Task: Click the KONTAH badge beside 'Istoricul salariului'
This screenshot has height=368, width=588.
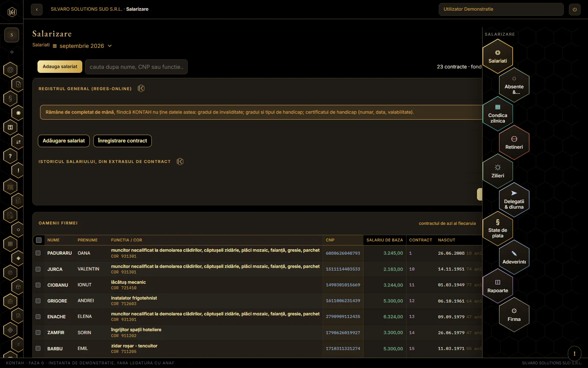Action: pos(180,162)
